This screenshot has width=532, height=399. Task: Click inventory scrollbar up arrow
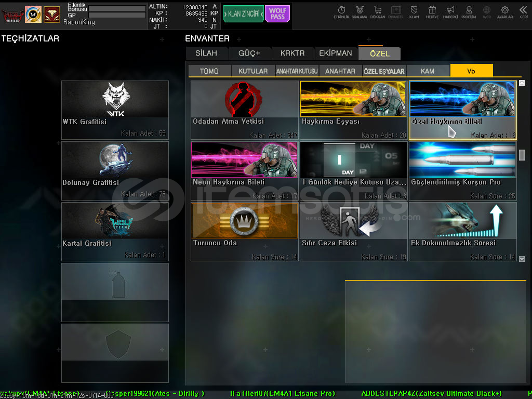(x=522, y=83)
